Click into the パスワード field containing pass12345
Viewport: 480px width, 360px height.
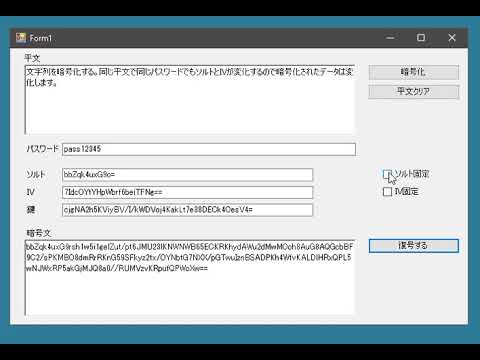[209, 149]
